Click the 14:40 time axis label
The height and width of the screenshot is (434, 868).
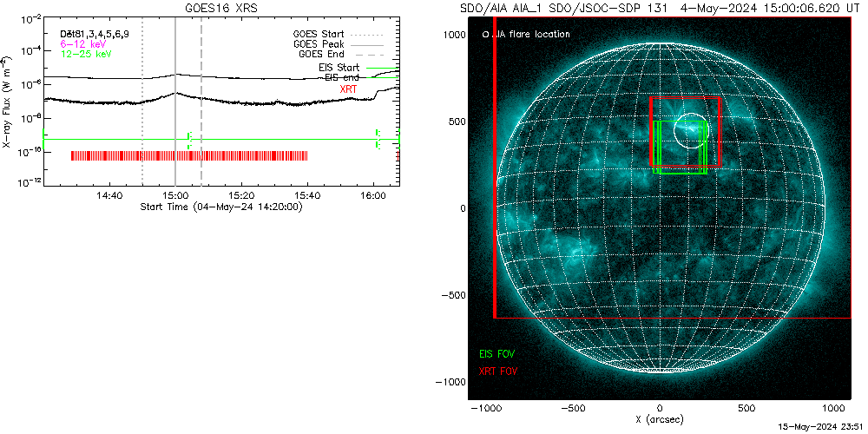(109, 196)
